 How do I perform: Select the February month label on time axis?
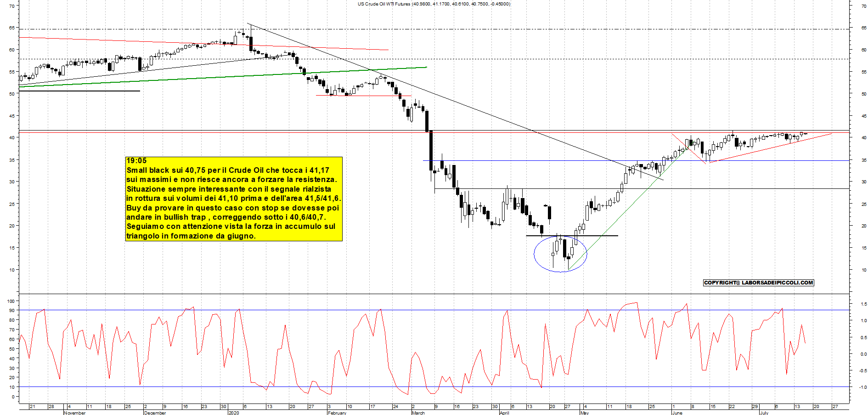(x=337, y=413)
